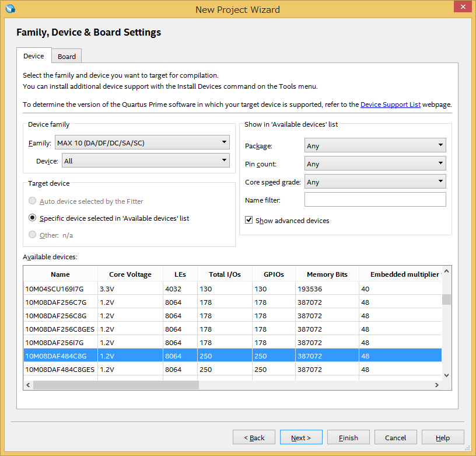Choose device 10M08DAF256C8GES

[x=233, y=329]
